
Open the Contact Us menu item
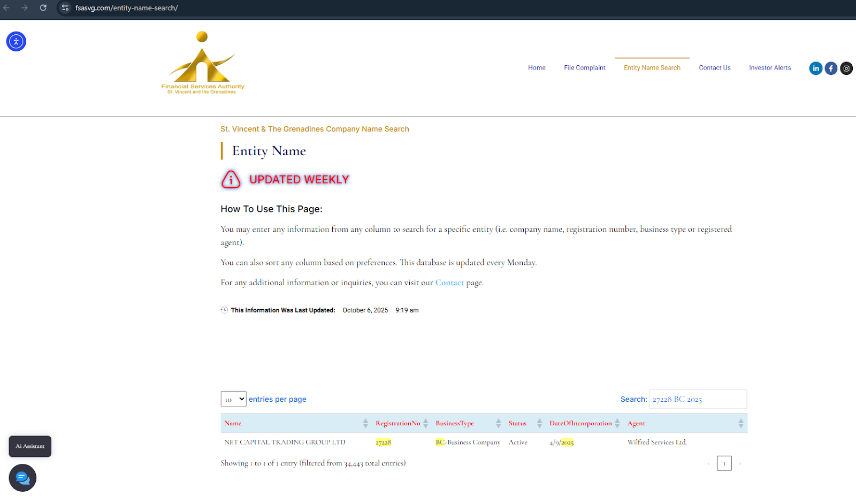tap(715, 68)
